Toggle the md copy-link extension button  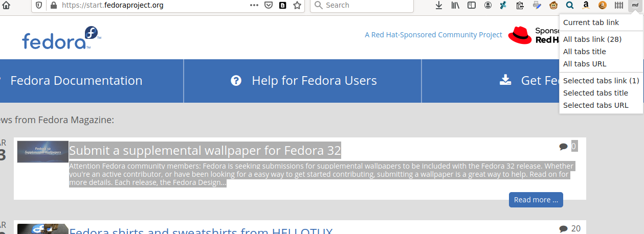(635, 5)
